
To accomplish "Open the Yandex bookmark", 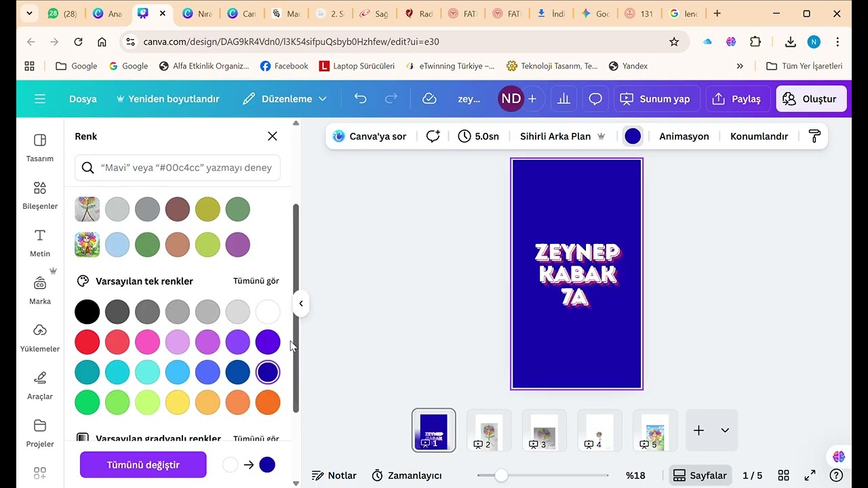I will coord(628,66).
